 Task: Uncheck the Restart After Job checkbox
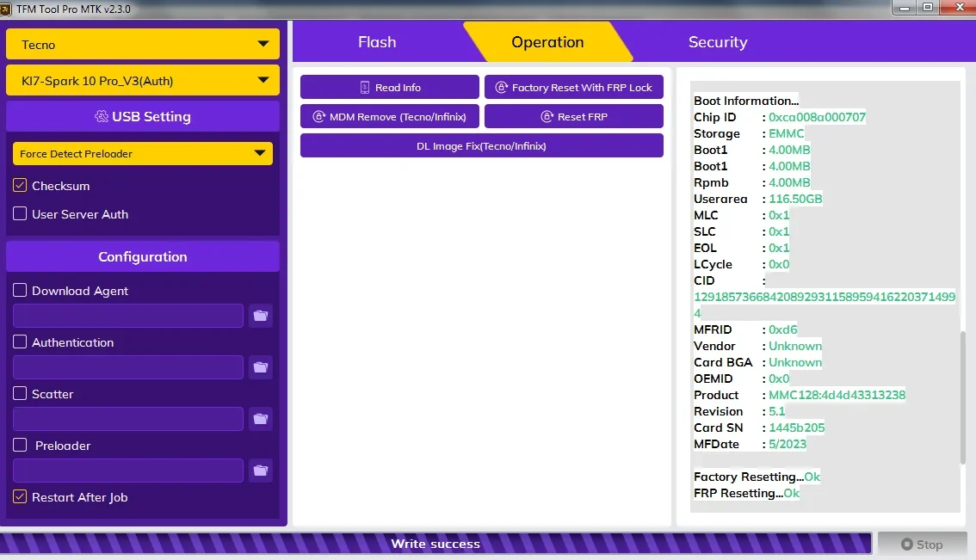(20, 496)
